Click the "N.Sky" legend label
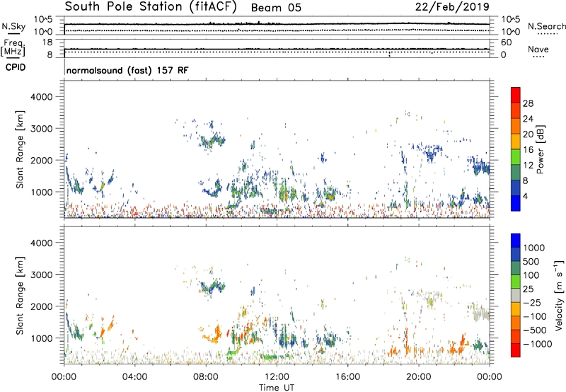566x392 pixels. (x=13, y=26)
